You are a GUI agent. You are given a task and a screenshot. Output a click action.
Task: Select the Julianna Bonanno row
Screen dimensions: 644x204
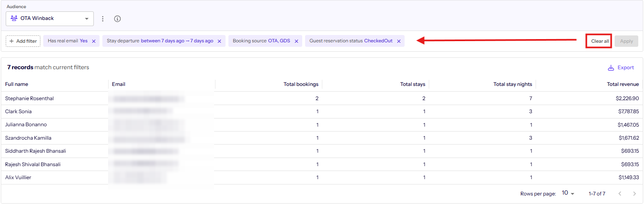pyautogui.click(x=322, y=125)
